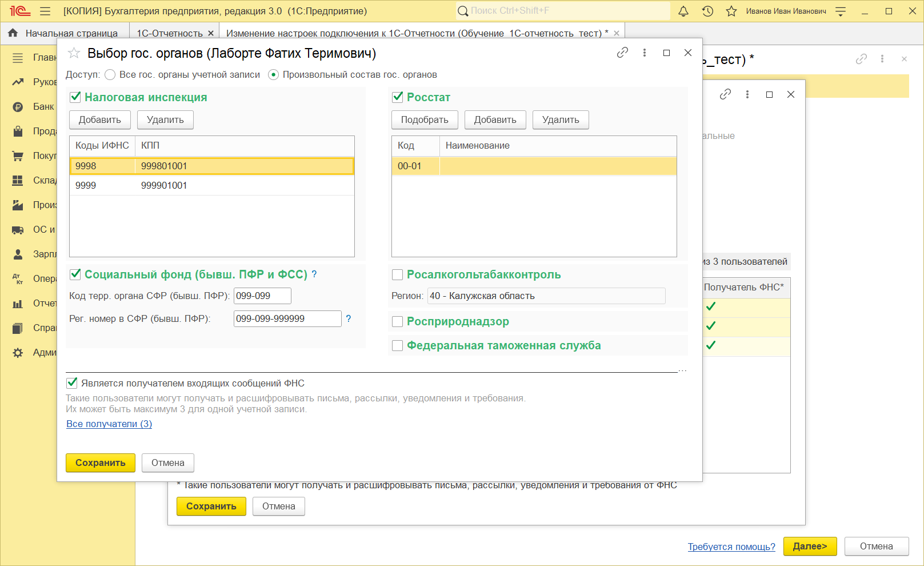Screen dimensions: 924x566
Task: Save gov bodies selection dialog
Action: 101,463
